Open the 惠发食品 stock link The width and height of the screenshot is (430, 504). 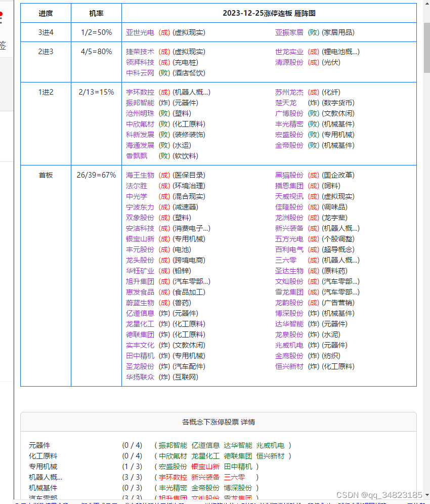[140, 292]
